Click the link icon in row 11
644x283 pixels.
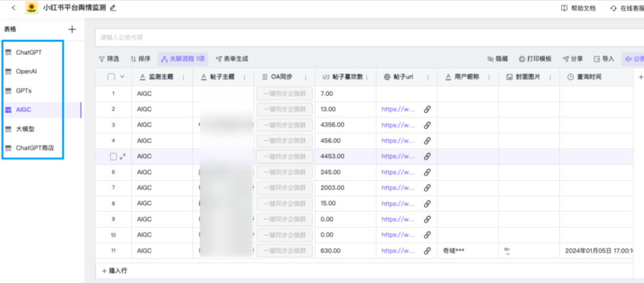(x=427, y=251)
